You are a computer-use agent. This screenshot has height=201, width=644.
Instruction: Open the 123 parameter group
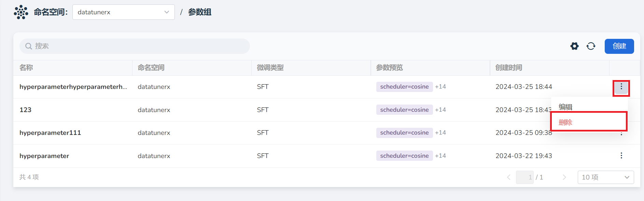pyautogui.click(x=26, y=110)
